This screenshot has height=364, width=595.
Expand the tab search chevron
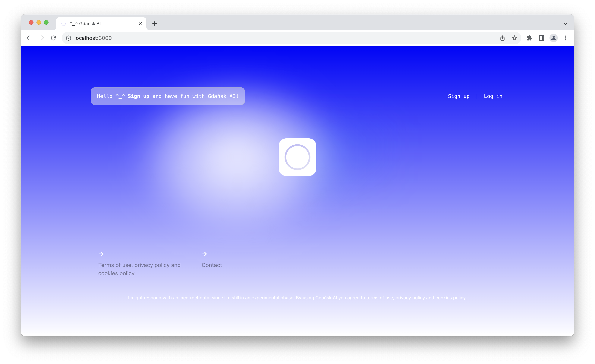click(565, 24)
